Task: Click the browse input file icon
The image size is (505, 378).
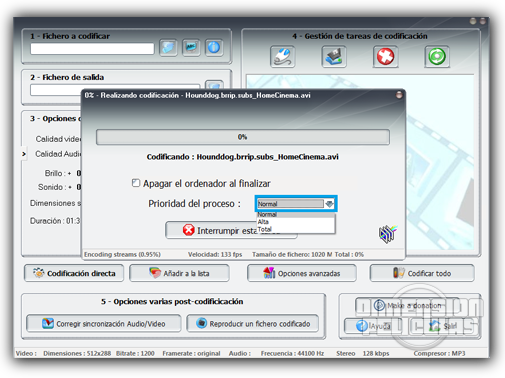Action: click(x=168, y=48)
